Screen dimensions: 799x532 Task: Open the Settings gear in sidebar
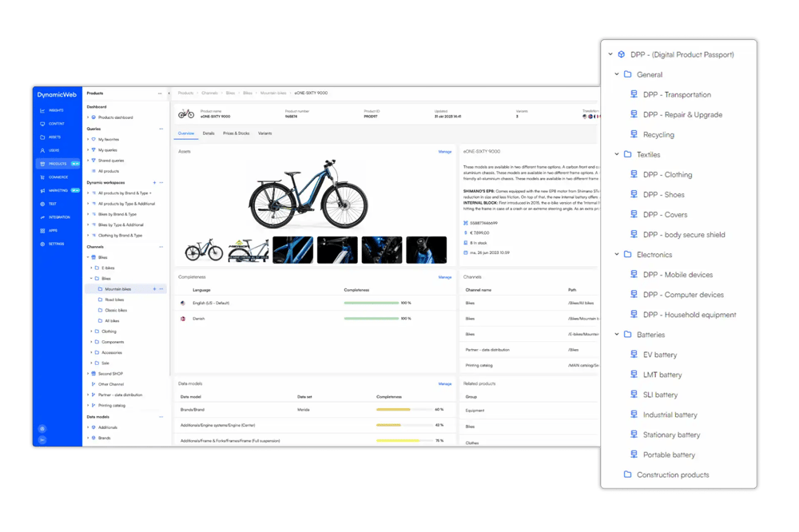tap(42, 244)
